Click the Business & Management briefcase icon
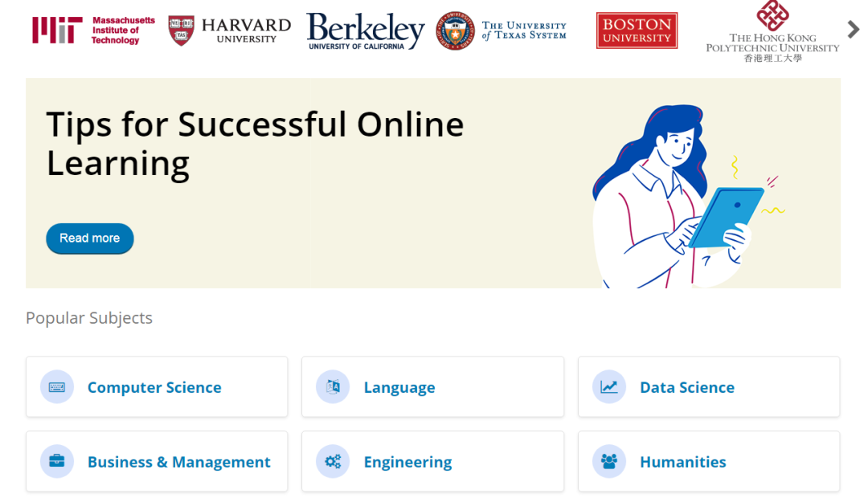The width and height of the screenshot is (868, 502). [x=57, y=461]
